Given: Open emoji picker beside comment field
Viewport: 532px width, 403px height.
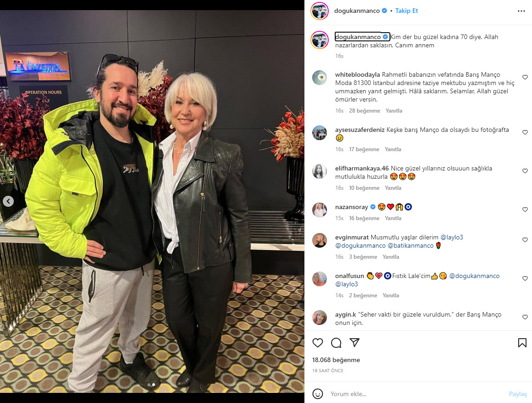Looking at the screenshot, I should (318, 394).
